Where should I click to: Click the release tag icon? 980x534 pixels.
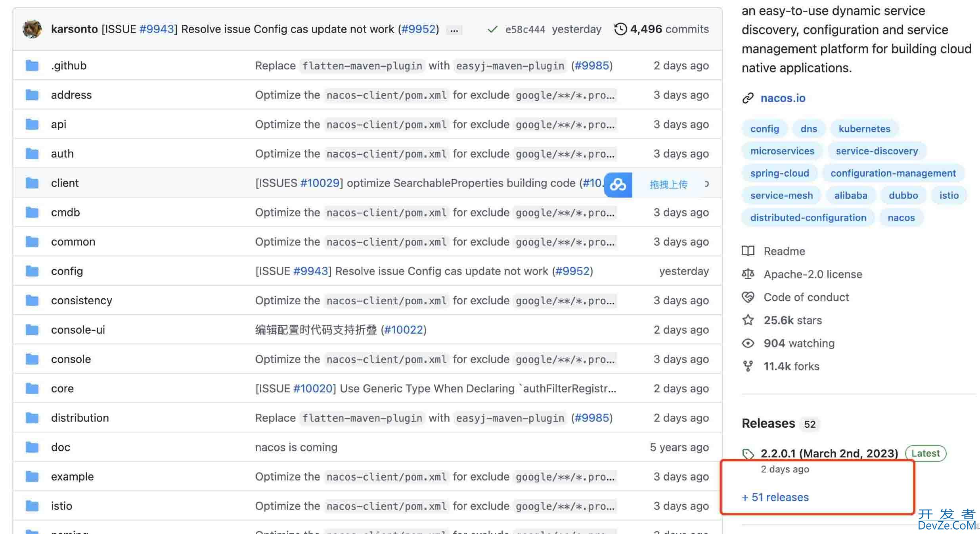tap(748, 453)
